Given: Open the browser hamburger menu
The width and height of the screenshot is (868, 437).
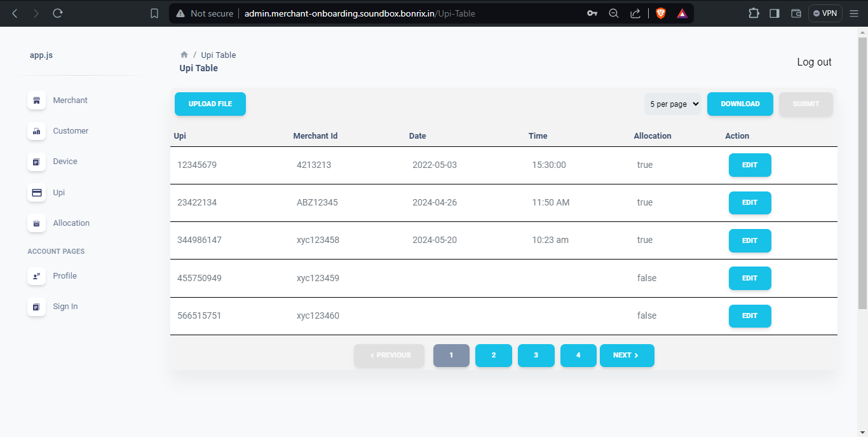Looking at the screenshot, I should (x=854, y=13).
